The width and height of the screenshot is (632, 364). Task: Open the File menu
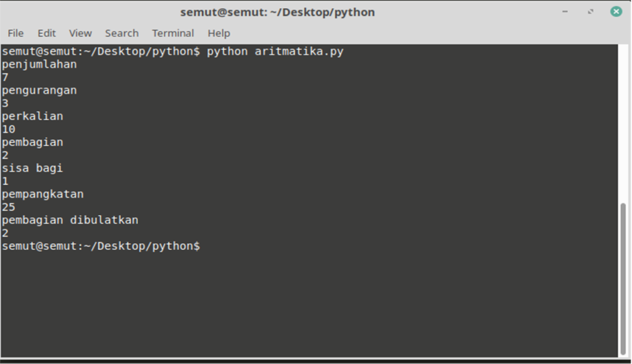tap(15, 33)
